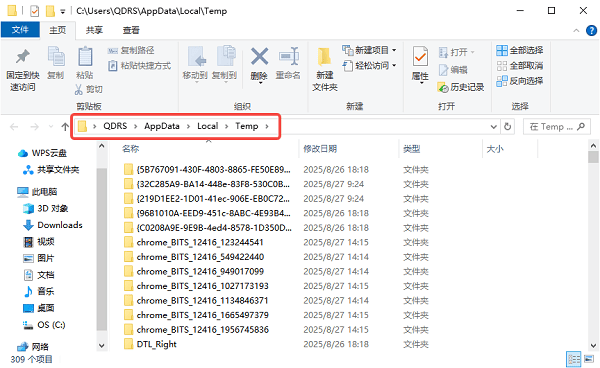The image size is (600, 368).
Task: Switch to Large icons view icon
Action: click(x=589, y=359)
